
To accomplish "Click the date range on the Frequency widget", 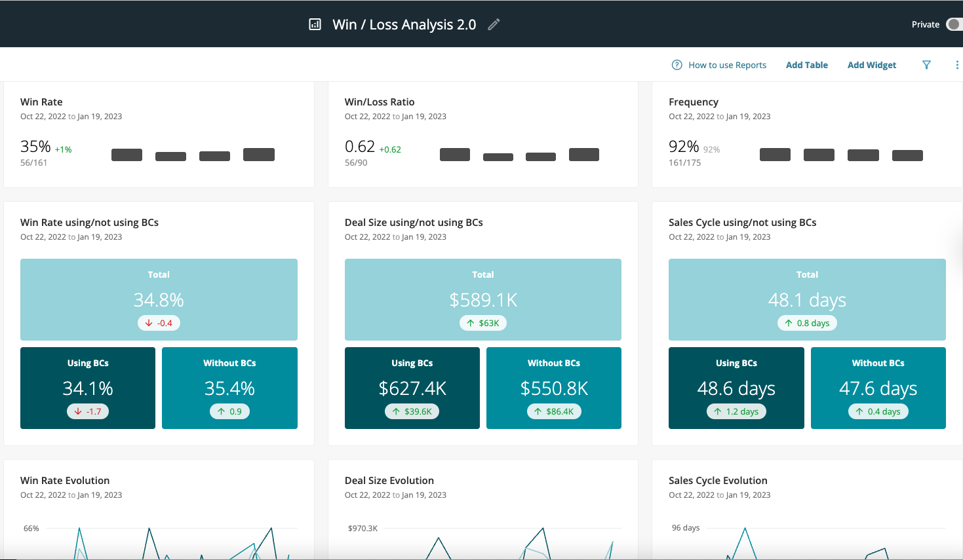I will click(719, 116).
